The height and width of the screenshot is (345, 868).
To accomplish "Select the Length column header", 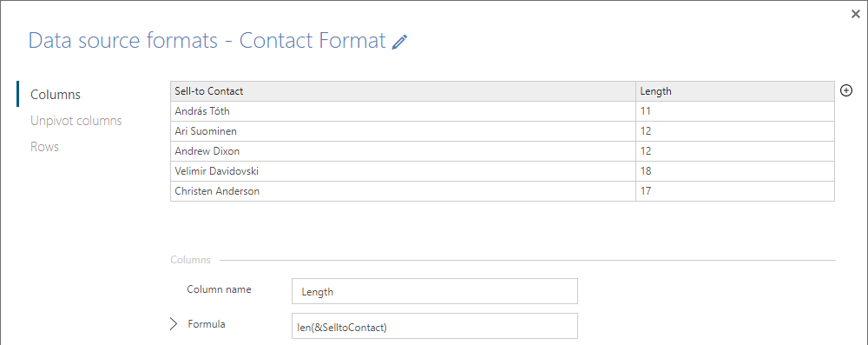I will point(734,91).
